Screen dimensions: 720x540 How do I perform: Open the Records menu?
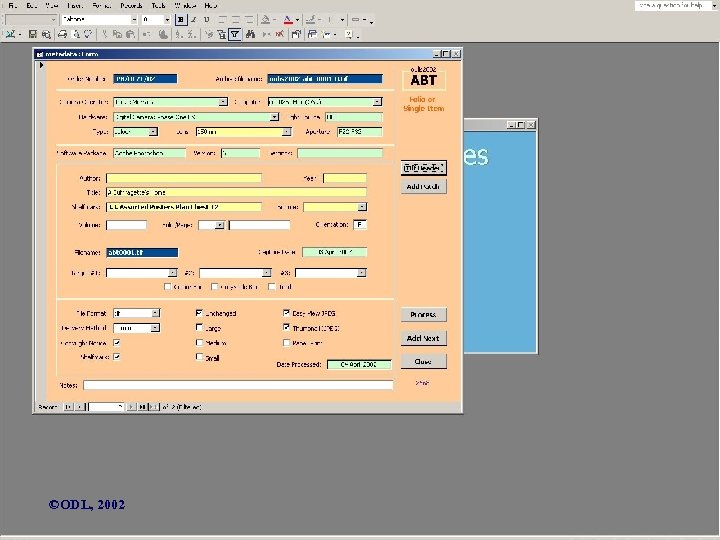click(130, 5)
